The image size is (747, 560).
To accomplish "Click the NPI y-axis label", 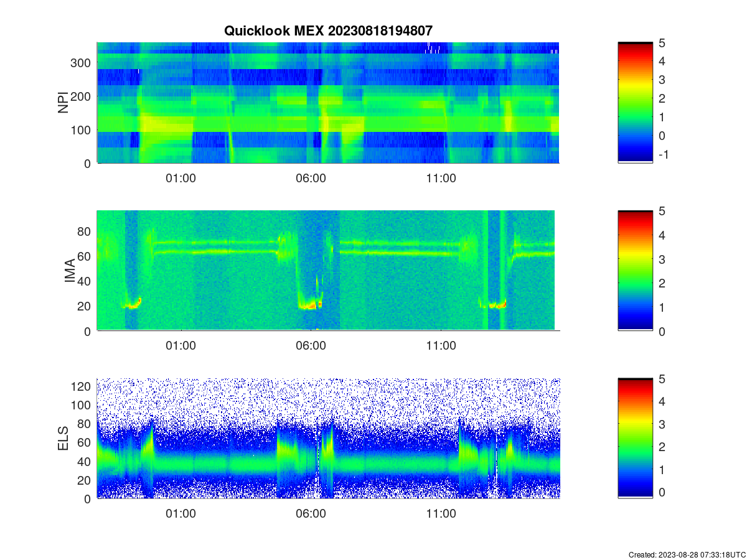I will click(63, 103).
